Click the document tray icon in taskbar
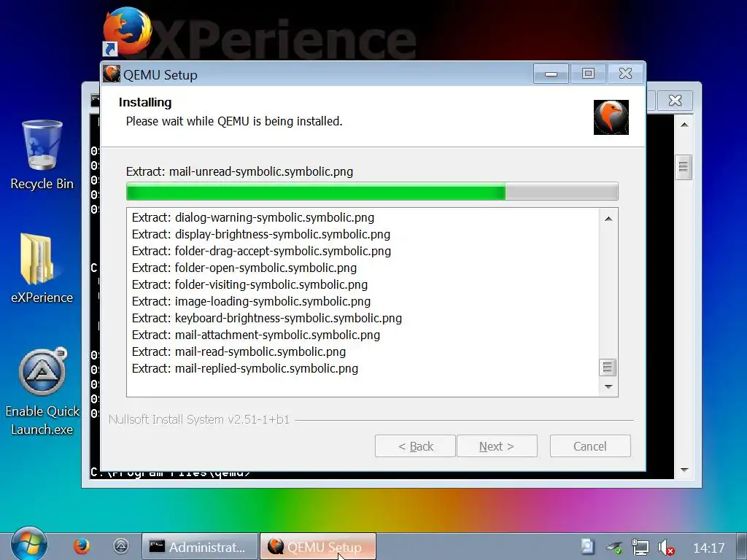747x560 pixels. 588,546
